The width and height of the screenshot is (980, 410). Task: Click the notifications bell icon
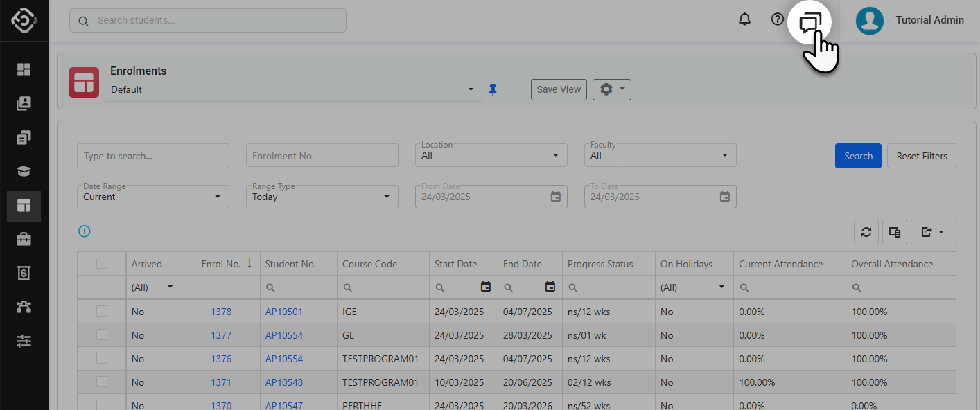744,20
